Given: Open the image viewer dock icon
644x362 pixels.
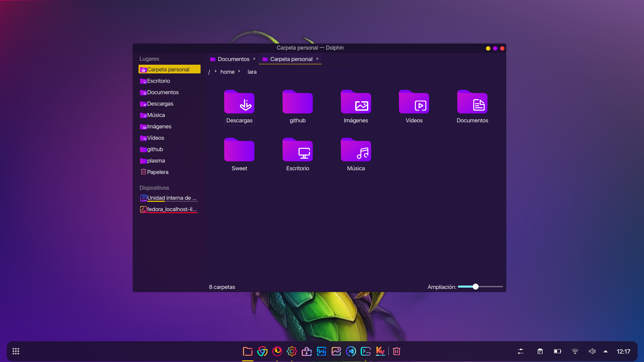Looking at the screenshot, I should (x=336, y=351).
